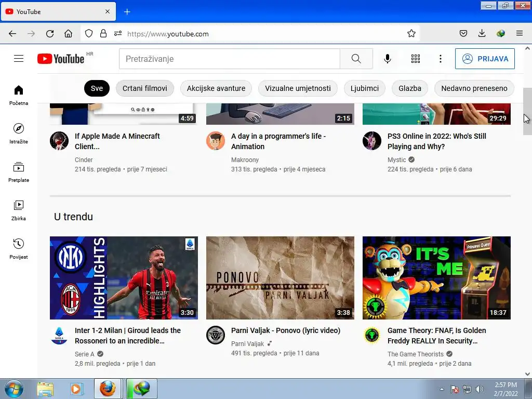Visit The Game Theorists channel name

tap(416, 354)
